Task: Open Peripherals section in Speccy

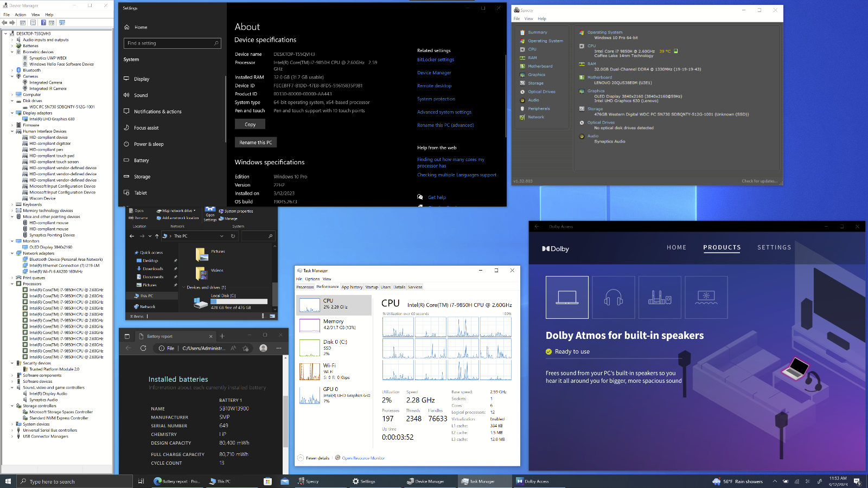Action: point(539,108)
